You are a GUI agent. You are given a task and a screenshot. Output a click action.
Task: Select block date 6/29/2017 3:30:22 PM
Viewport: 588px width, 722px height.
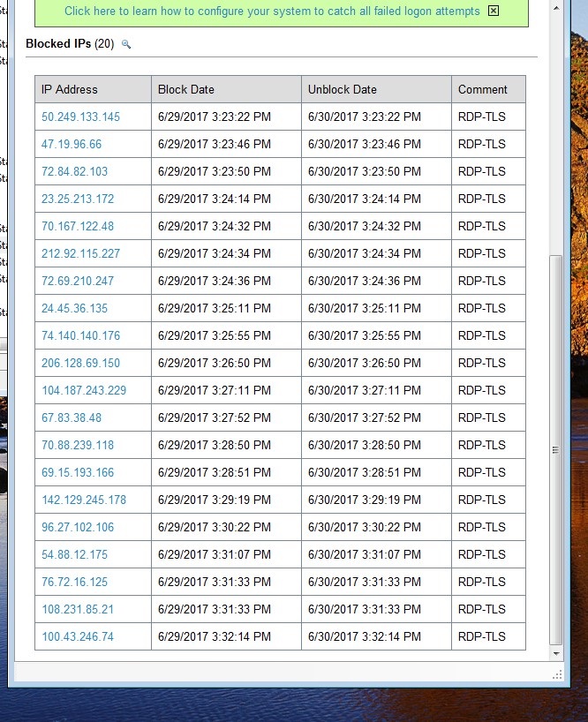pos(215,527)
